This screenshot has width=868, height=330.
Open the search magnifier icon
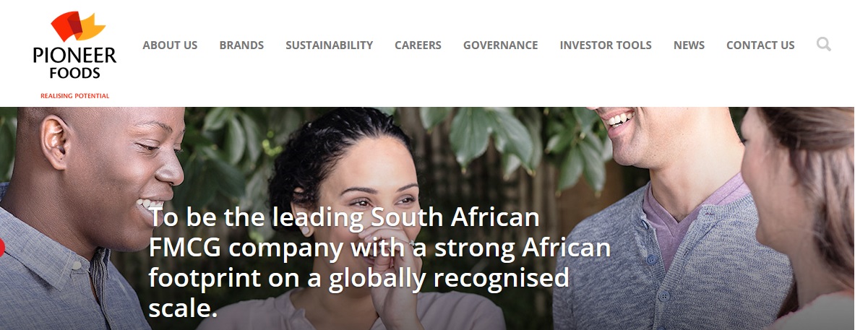[823, 45]
